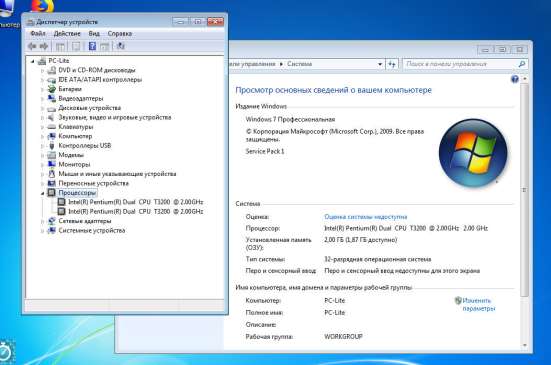This screenshot has width=551, height=365.
Task: Click the Оценка системы недоступна link
Action: pos(365,217)
